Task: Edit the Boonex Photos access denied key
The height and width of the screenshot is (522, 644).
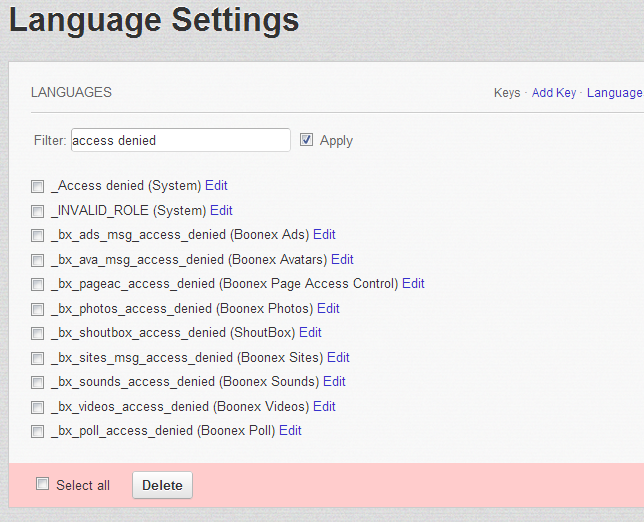Action: coord(328,309)
